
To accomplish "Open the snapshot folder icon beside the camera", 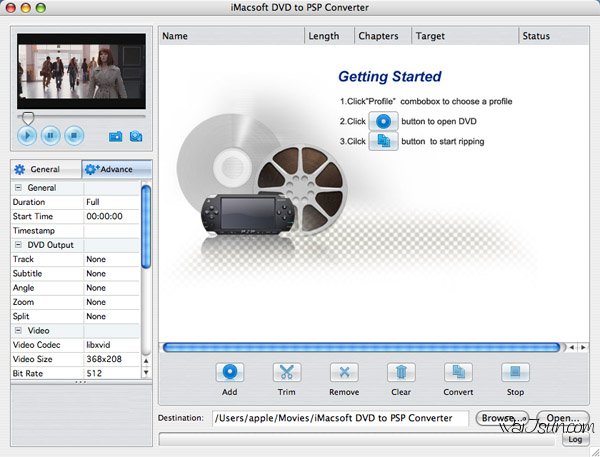I will [136, 136].
